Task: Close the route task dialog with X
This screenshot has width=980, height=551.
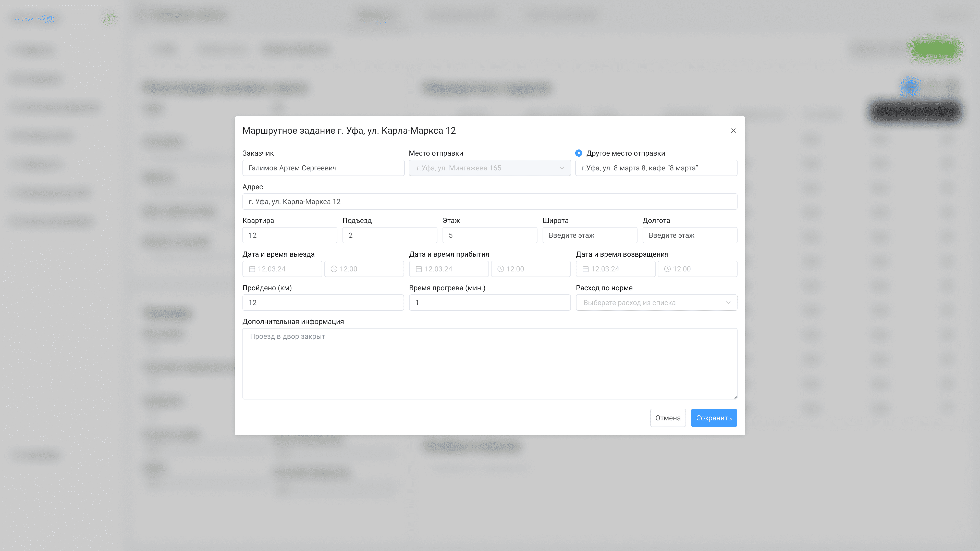Action: tap(733, 131)
